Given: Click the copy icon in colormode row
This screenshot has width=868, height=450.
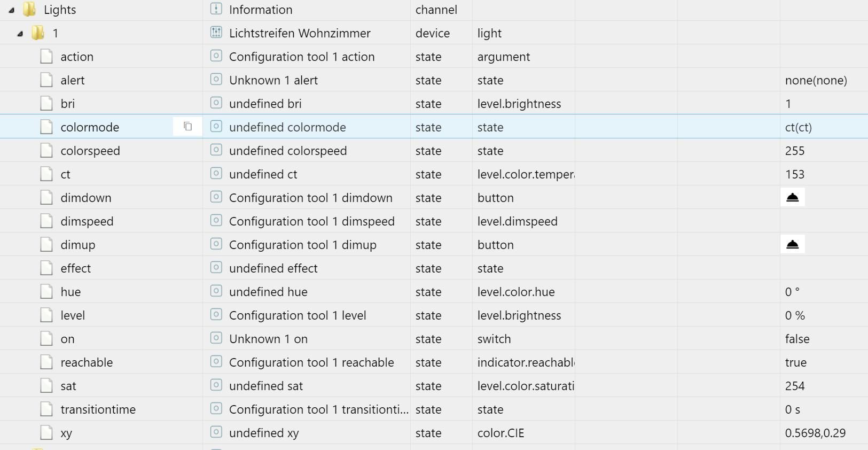Looking at the screenshot, I should coord(187,127).
